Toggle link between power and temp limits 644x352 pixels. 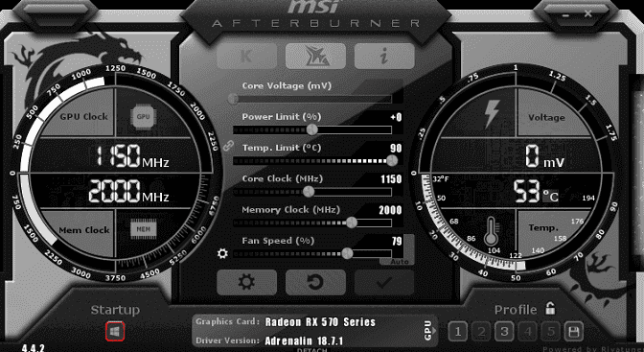(228, 146)
